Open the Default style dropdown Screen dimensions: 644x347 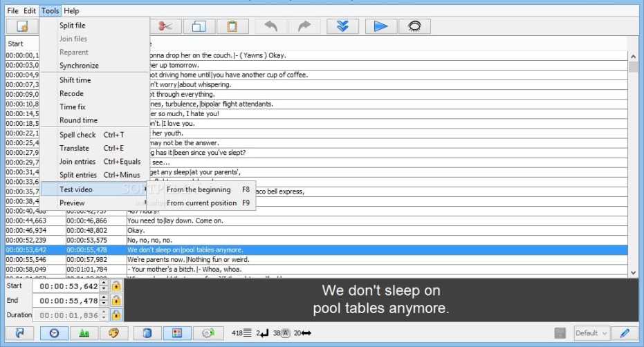[591, 333]
